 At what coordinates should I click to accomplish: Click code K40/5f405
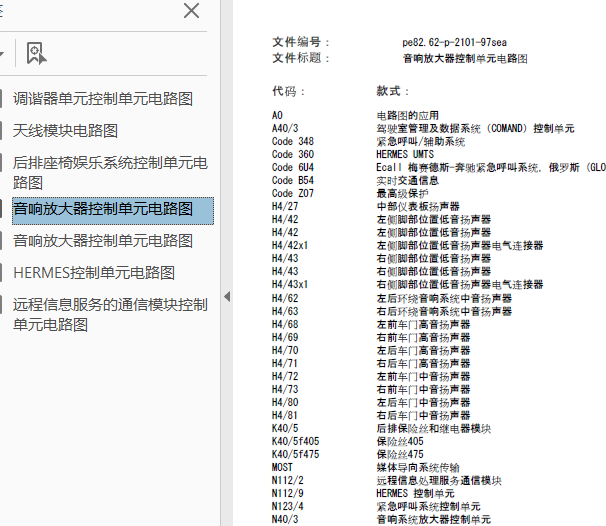pyautogui.click(x=296, y=441)
